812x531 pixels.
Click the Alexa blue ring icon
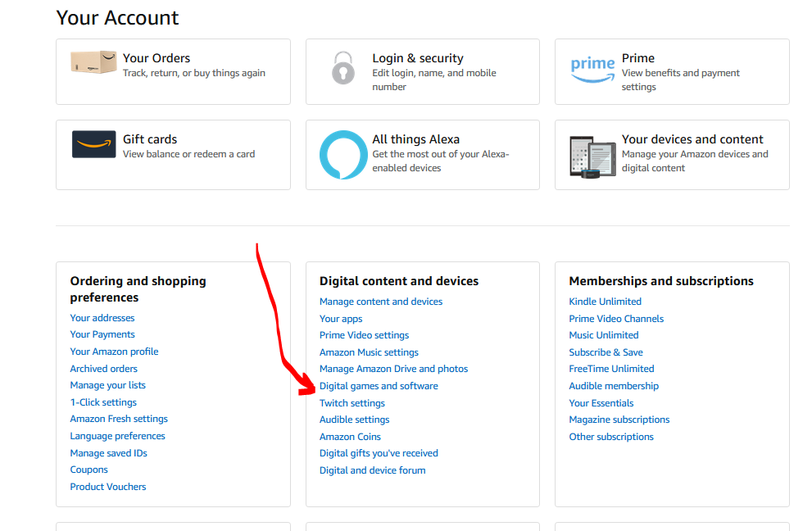click(342, 154)
